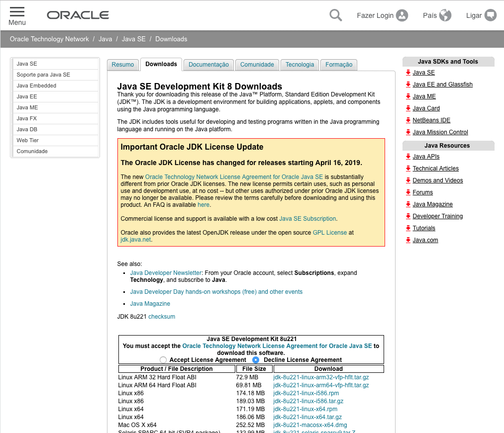Viewport: 504px width, 433px height.
Task: Click the red arrow beside Tutorials
Action: tap(408, 228)
